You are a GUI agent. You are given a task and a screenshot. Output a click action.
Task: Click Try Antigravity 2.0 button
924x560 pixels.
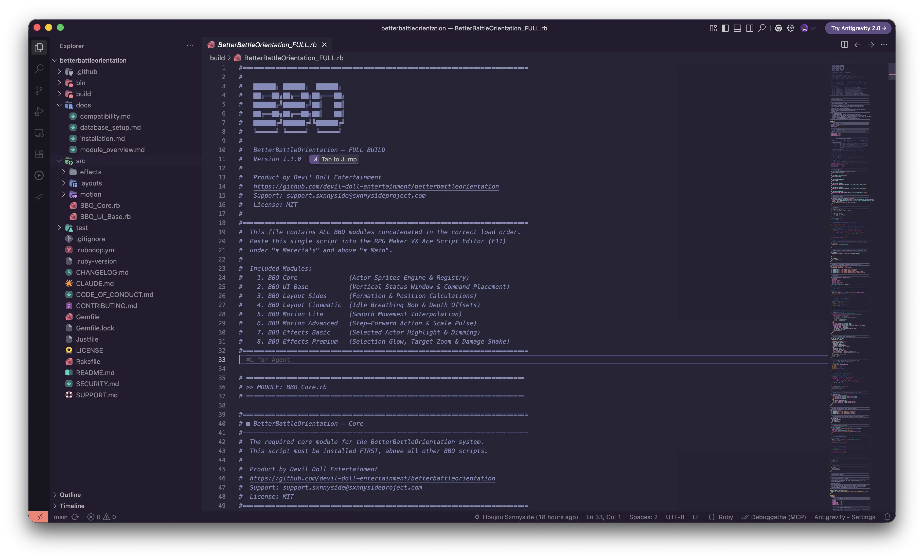(858, 28)
